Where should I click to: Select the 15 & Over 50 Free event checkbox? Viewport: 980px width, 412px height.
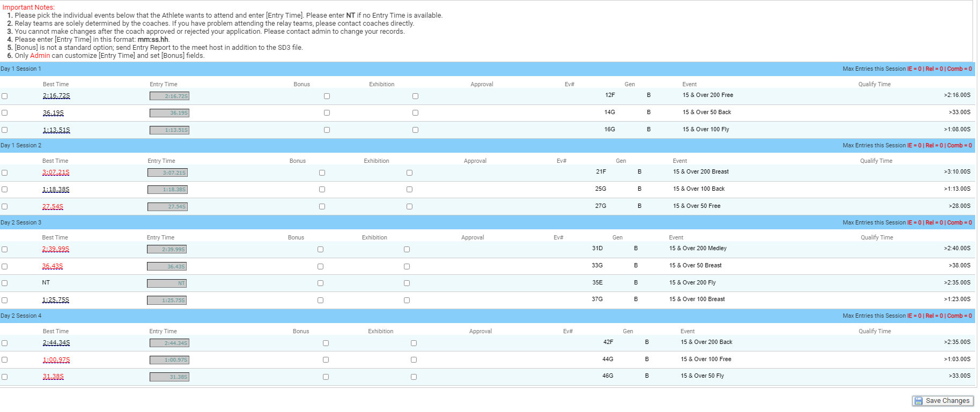[x=5, y=207]
